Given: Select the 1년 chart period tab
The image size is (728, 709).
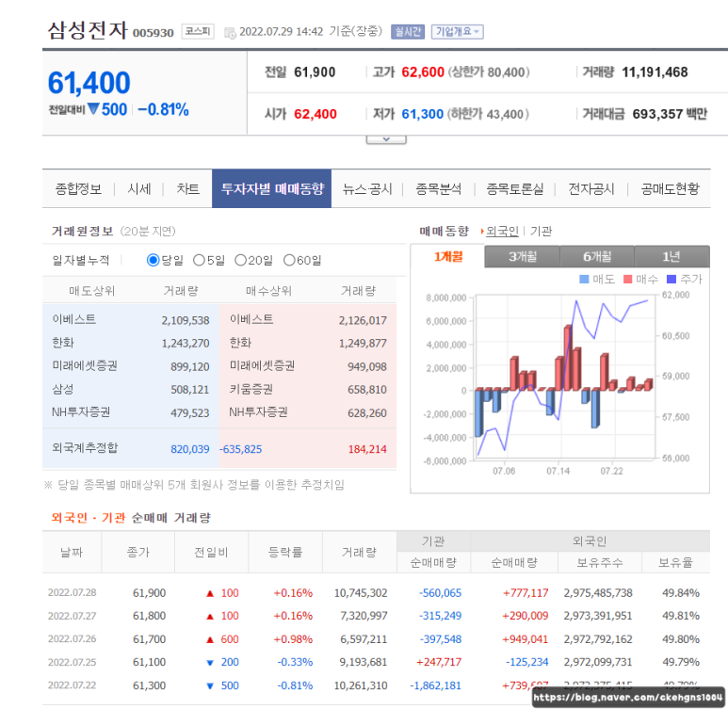Looking at the screenshot, I should coord(671,256).
